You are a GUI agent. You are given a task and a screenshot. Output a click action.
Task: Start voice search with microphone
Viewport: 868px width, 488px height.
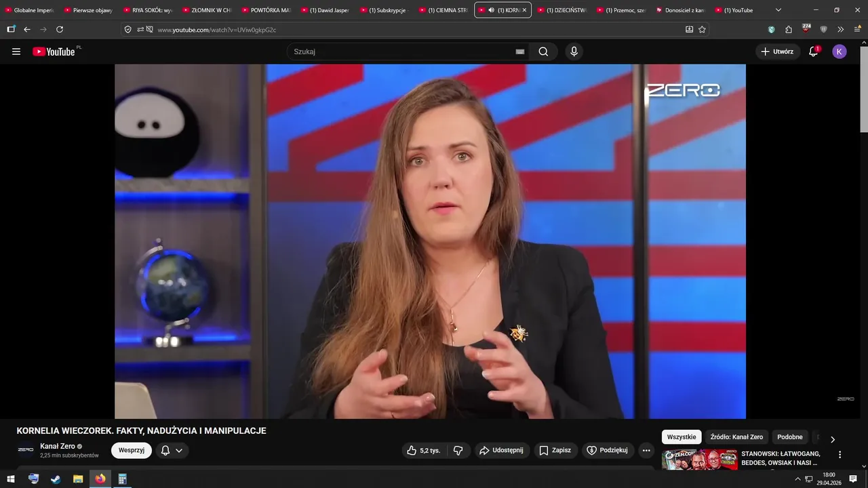tap(574, 52)
